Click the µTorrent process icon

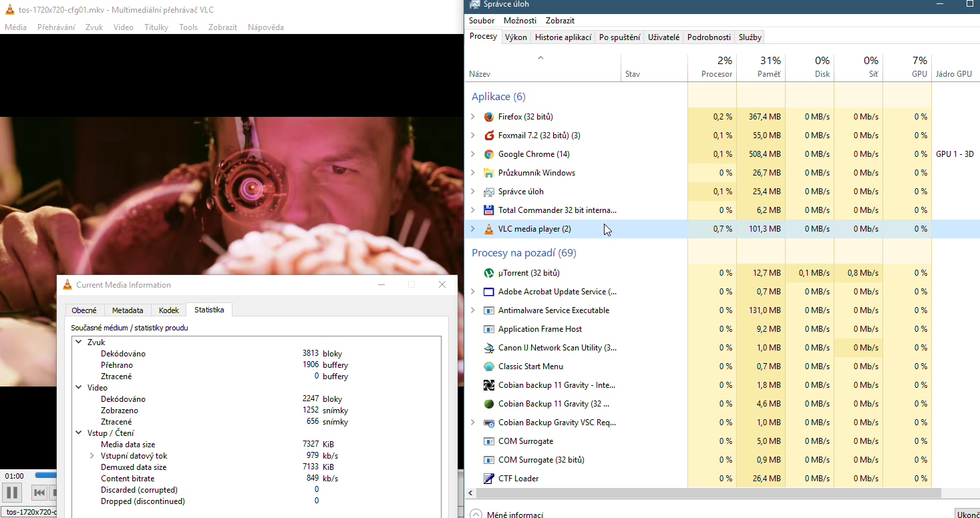point(488,273)
